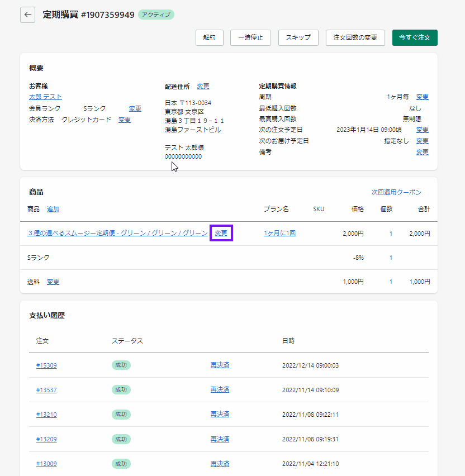Open 次回適用クーポン coupon link

click(396, 192)
